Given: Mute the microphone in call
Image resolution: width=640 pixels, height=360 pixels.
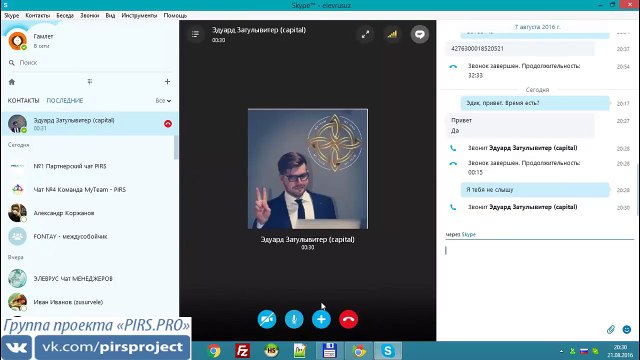Looking at the screenshot, I should (x=294, y=319).
